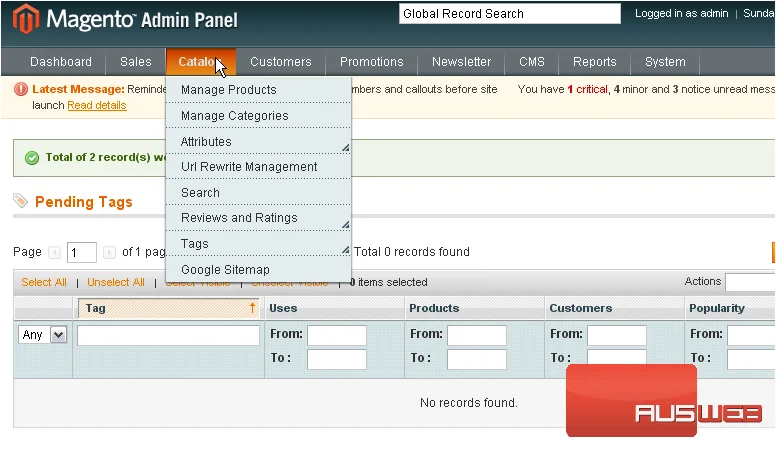This screenshot has width=776, height=450.
Task: Open the Sales menu
Action: click(x=136, y=62)
